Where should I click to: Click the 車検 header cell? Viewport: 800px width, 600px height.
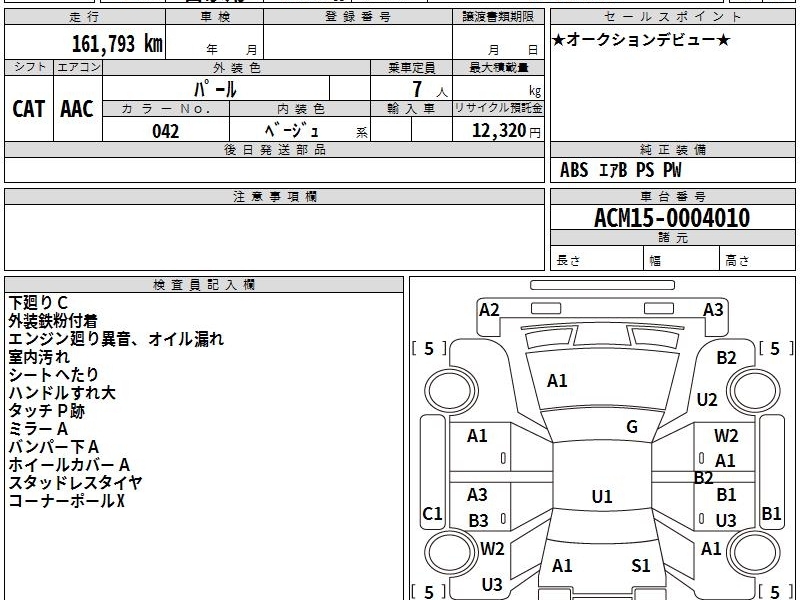click(215, 17)
